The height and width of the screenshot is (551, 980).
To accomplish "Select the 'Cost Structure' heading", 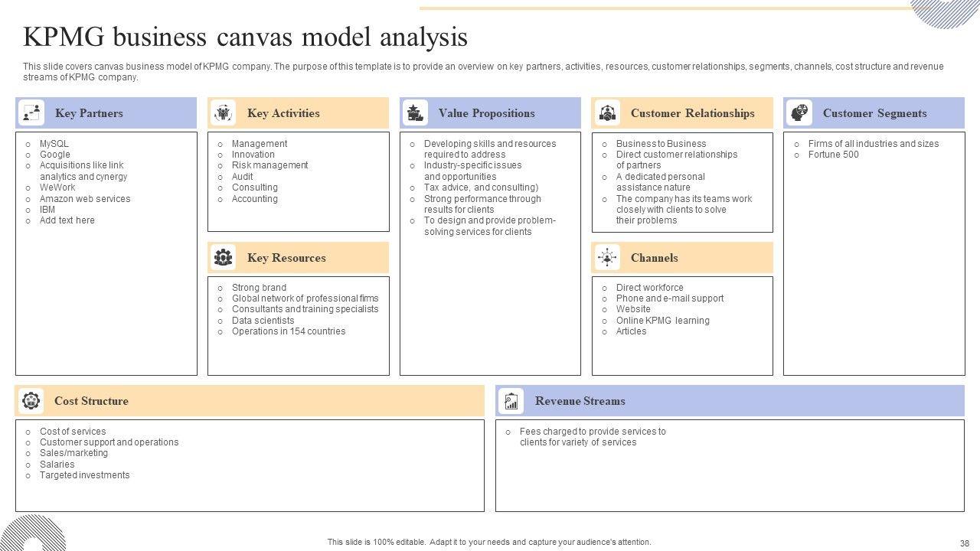I will pyautogui.click(x=91, y=401).
